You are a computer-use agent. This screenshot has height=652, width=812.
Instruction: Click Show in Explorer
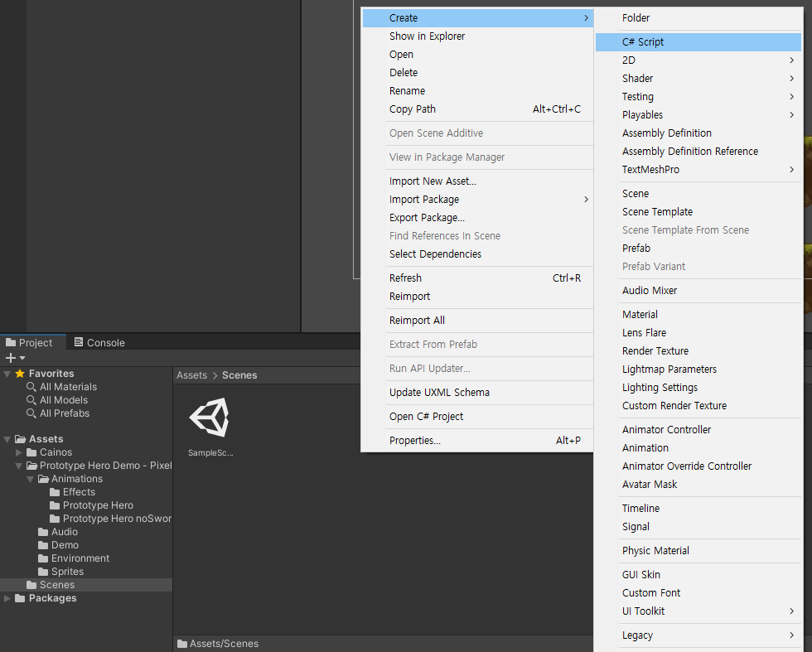477,36
